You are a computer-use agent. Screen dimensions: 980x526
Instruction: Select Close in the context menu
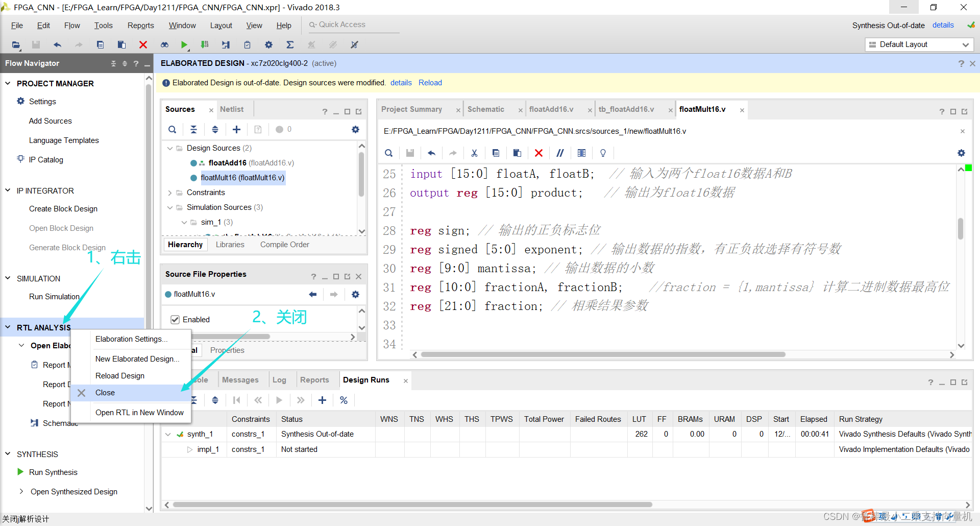(x=131, y=393)
